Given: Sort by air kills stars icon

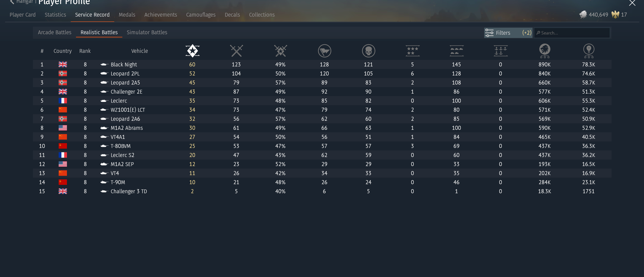Looking at the screenshot, I should [412, 51].
